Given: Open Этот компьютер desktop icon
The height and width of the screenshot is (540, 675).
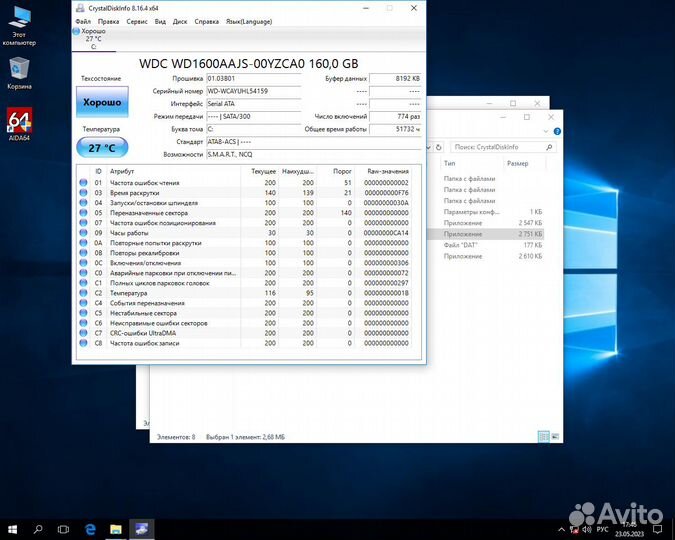Looking at the screenshot, I should [19, 26].
